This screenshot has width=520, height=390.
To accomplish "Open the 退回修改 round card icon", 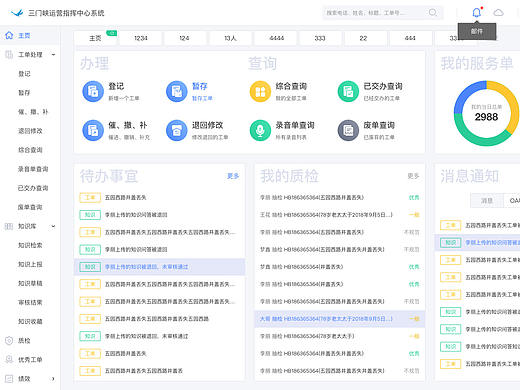I will pyautogui.click(x=177, y=130).
